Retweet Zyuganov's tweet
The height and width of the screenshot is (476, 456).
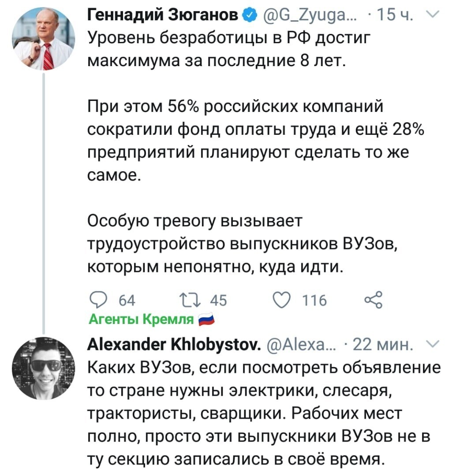tap(190, 300)
